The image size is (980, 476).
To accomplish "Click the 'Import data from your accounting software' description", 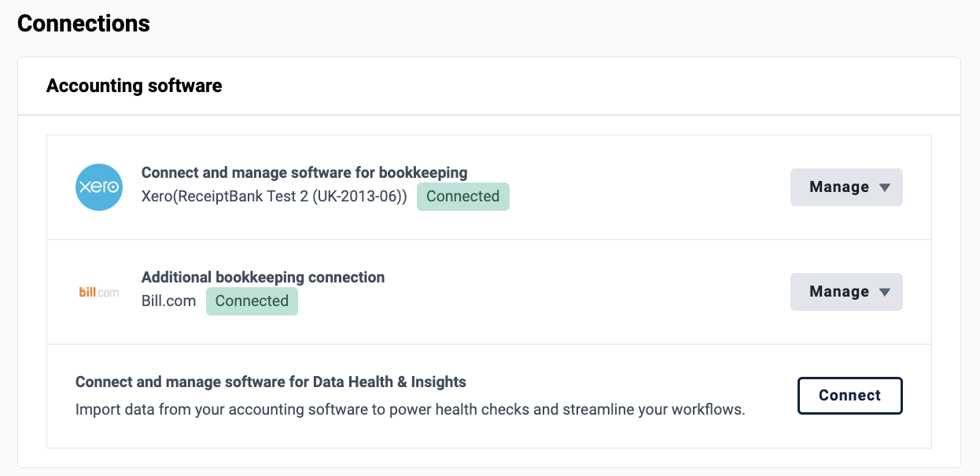I will pos(410,410).
